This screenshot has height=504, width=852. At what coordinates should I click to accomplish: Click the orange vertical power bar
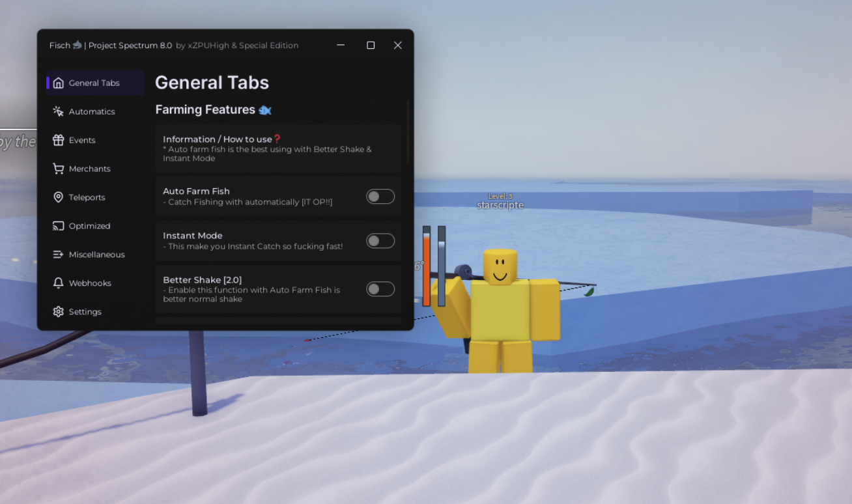(x=427, y=267)
